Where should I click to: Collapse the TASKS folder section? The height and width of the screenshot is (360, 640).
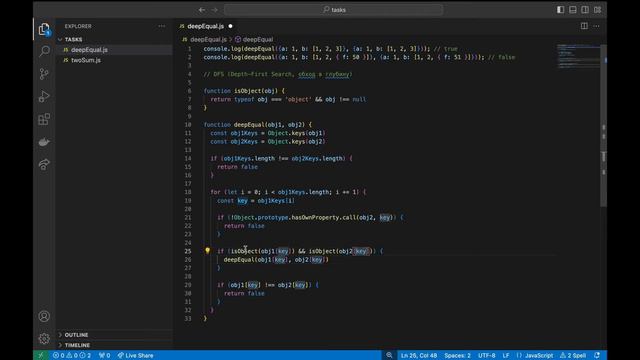click(x=73, y=39)
